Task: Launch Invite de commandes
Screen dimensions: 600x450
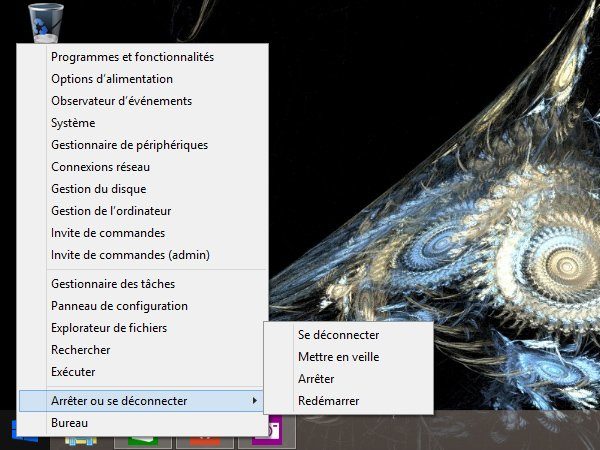Action: tap(142, 233)
